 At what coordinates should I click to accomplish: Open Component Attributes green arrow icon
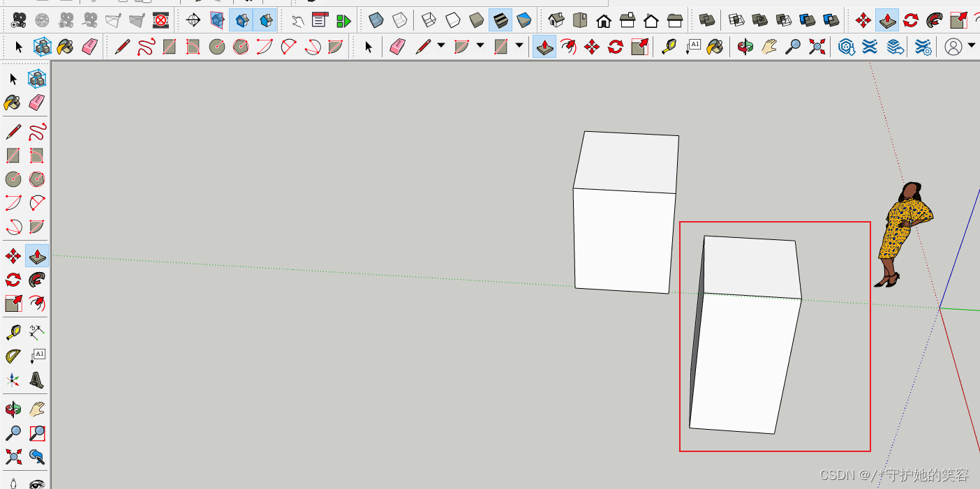(343, 20)
